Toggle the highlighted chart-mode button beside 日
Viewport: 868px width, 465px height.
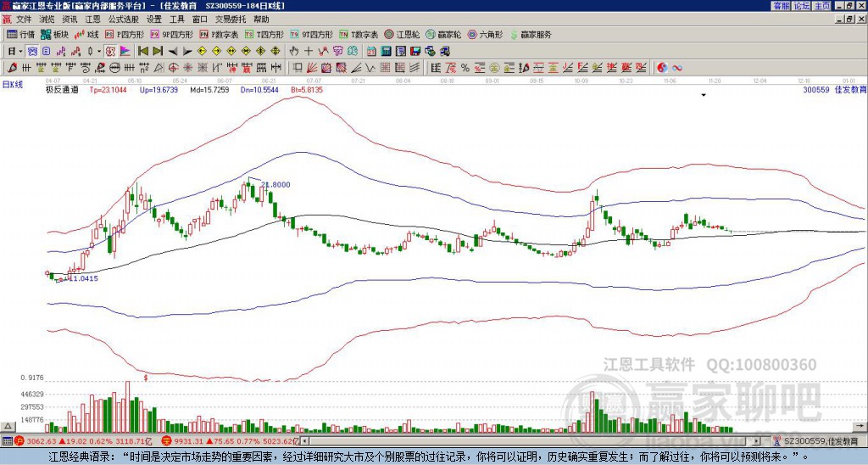coord(33,52)
